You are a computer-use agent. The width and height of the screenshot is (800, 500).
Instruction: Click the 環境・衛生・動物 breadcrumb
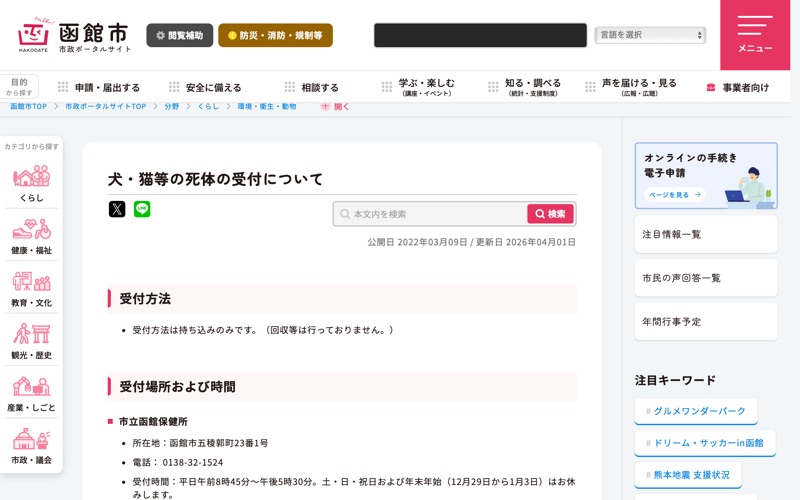tap(267, 106)
